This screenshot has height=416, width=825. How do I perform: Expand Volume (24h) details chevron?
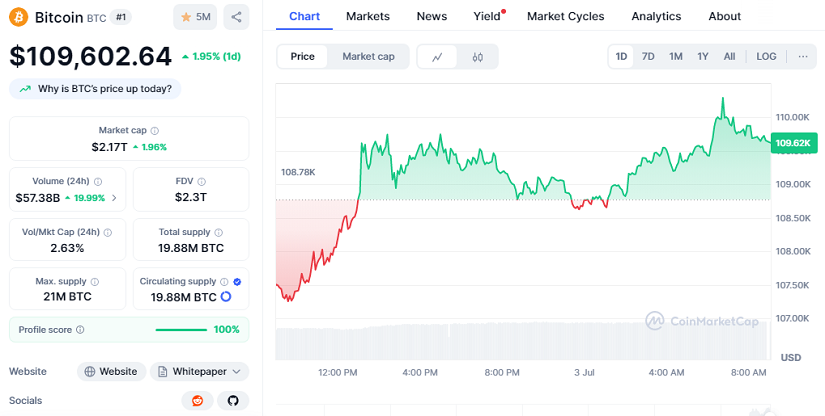tap(114, 198)
